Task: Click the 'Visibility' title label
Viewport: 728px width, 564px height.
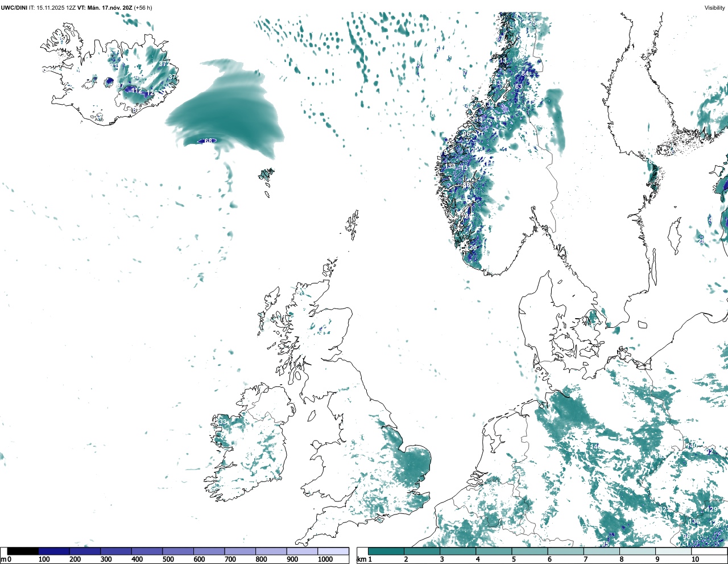Action: click(x=714, y=7)
